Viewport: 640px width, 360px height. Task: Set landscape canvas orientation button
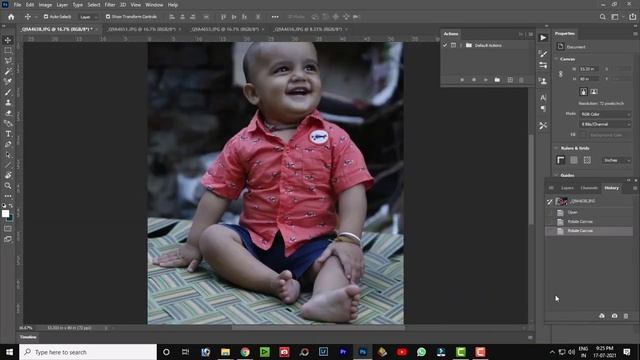[594, 92]
